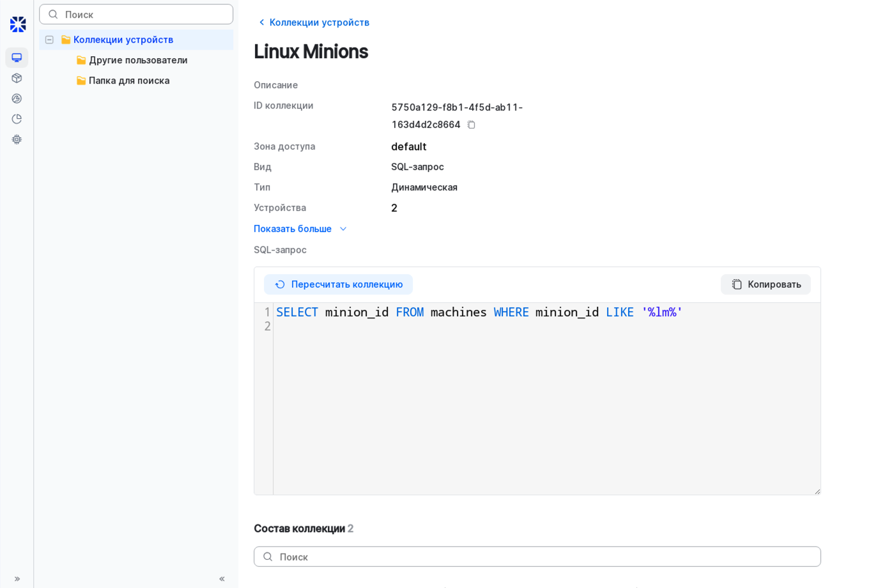The height and width of the screenshot is (588, 871).
Task: Click the back arrow to Коллекции устройств
Action: (x=261, y=22)
